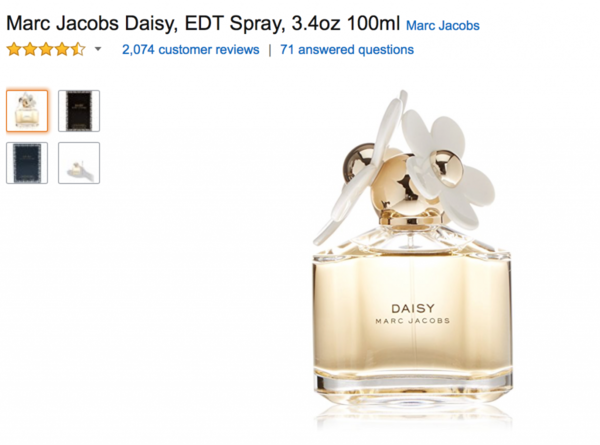The height and width of the screenshot is (445, 600).
Task: Click the third gold rating star
Action: 46,49
